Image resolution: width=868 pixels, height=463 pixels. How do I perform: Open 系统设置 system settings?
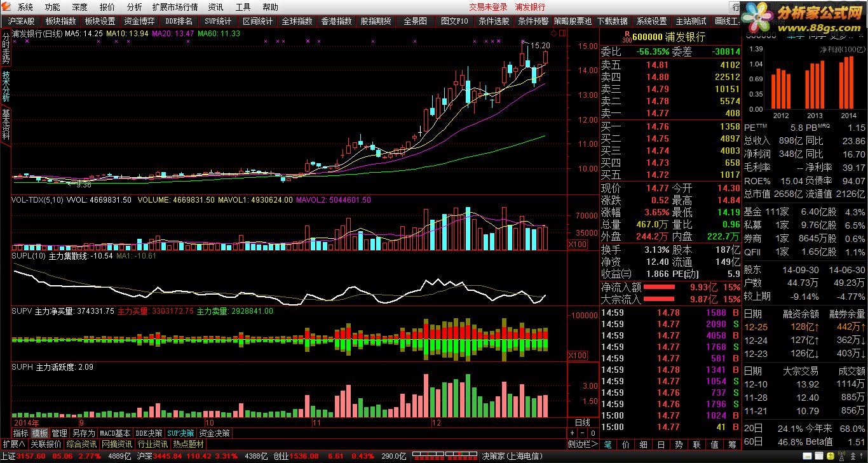pyautogui.click(x=652, y=21)
